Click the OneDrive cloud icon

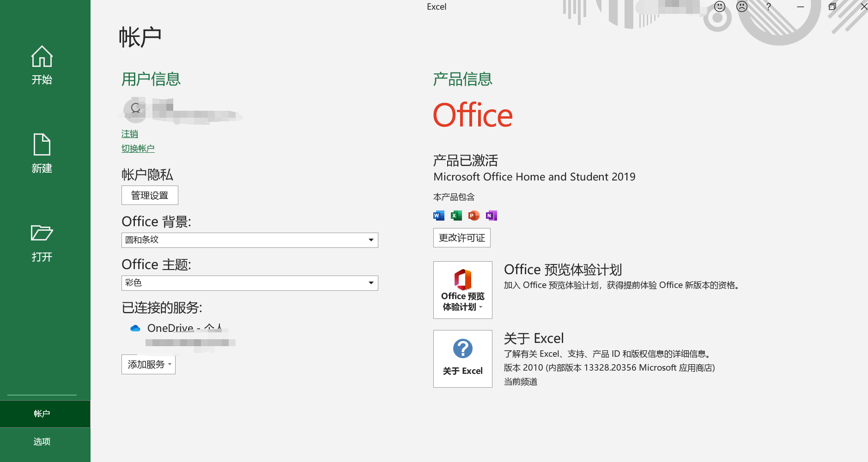point(135,328)
